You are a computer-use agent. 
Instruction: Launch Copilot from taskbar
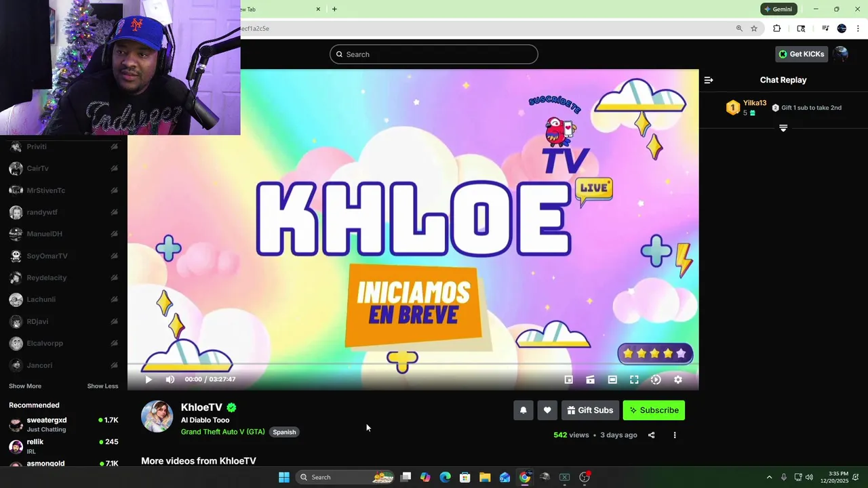tap(425, 477)
